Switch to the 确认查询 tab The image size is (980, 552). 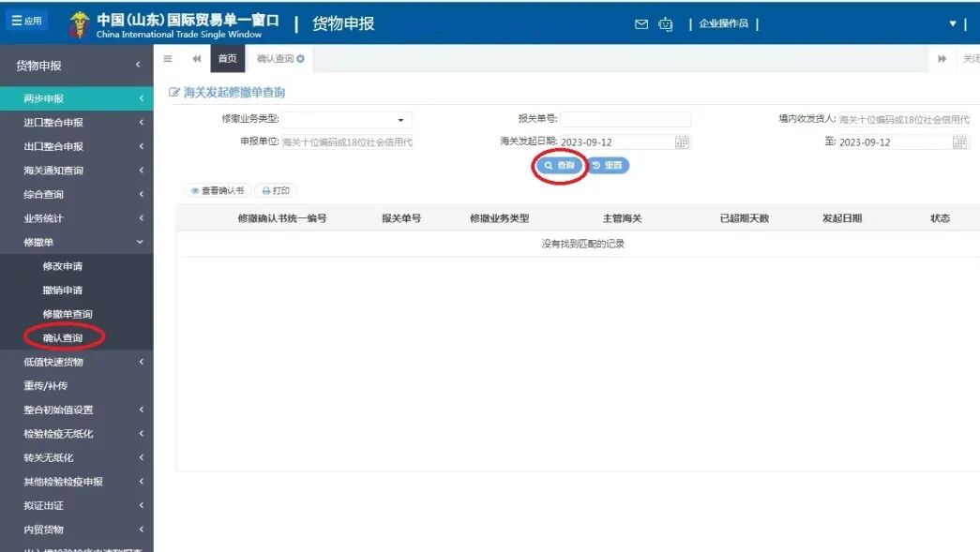pos(275,59)
